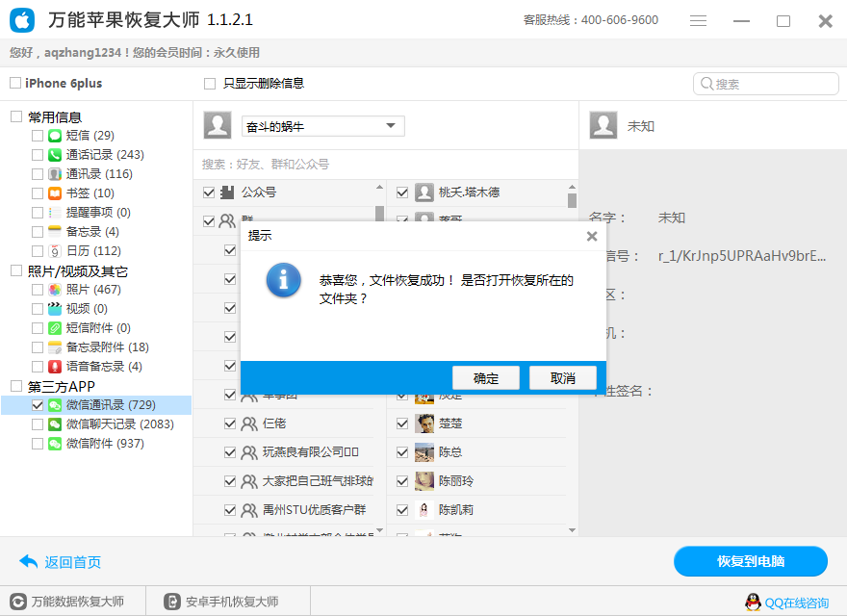The height and width of the screenshot is (616, 847).
Task: Click the 公众号 building icon
Action: pos(227,192)
